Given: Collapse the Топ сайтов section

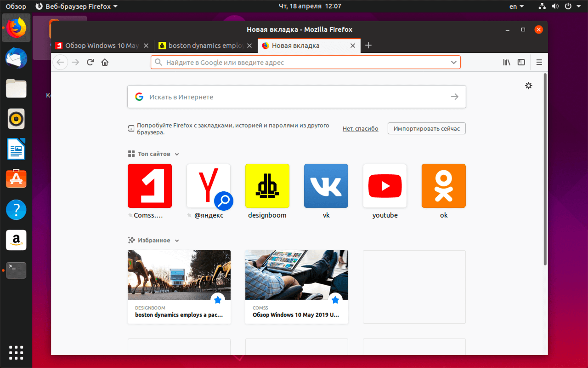Looking at the screenshot, I should pos(177,154).
